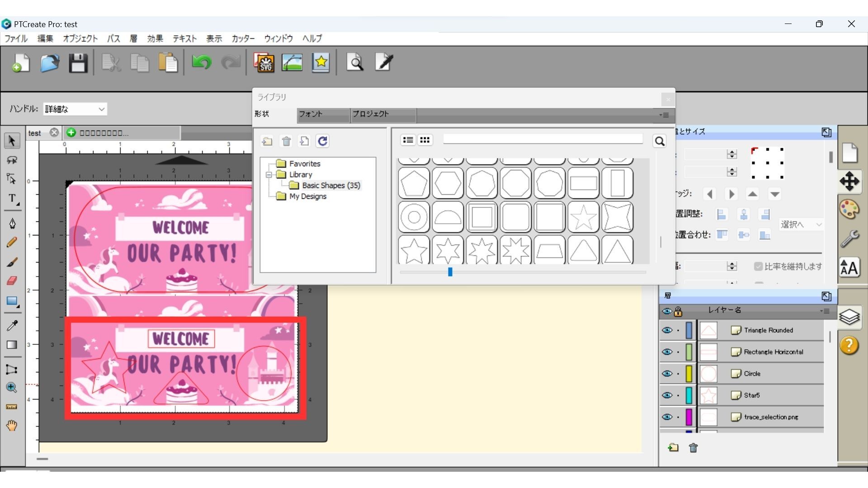Image resolution: width=868 pixels, height=488 pixels.
Task: Select the Zoom tool in left toolbox
Action: (12, 388)
